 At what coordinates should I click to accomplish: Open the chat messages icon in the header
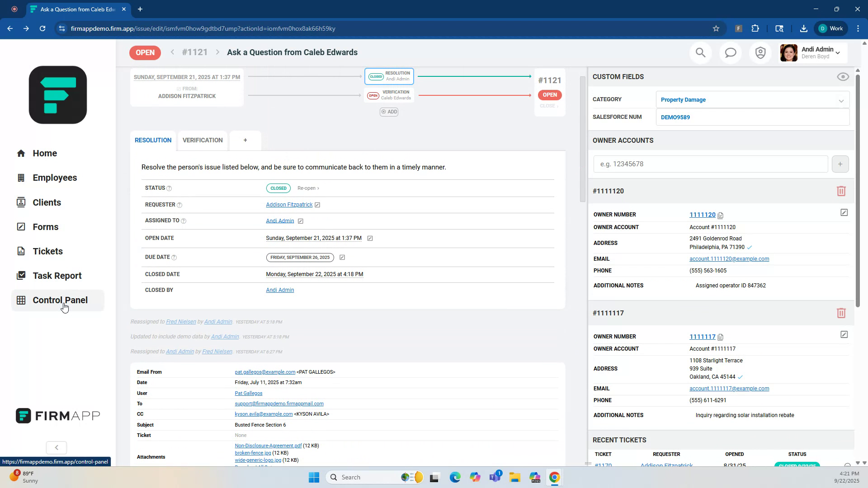(x=731, y=52)
